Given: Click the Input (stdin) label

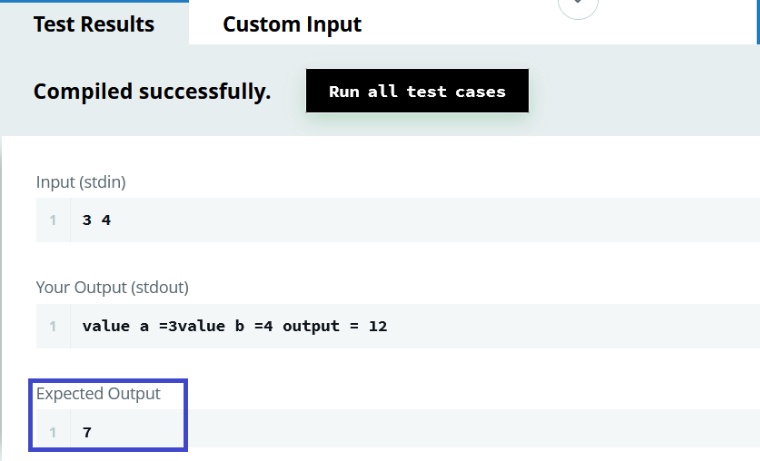Looking at the screenshot, I should (81, 182).
